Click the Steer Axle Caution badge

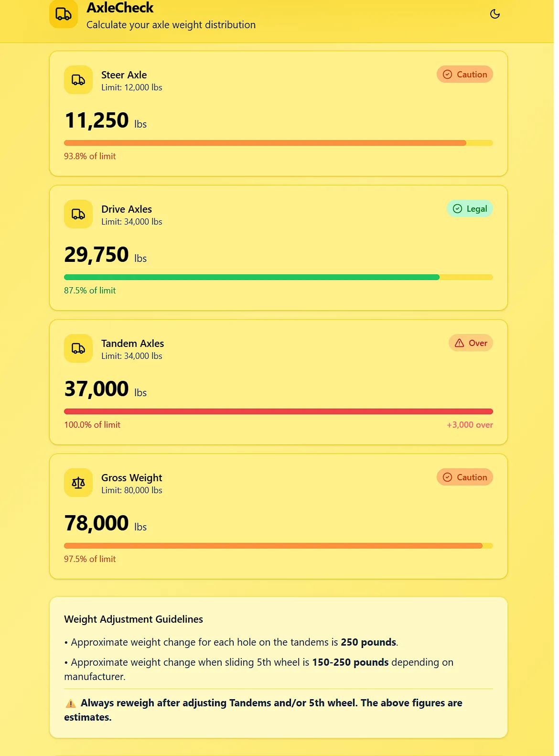tap(464, 75)
